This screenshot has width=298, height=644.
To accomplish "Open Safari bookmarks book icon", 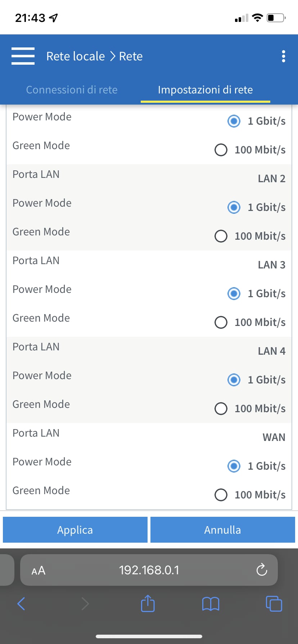I will pyautogui.click(x=211, y=604).
